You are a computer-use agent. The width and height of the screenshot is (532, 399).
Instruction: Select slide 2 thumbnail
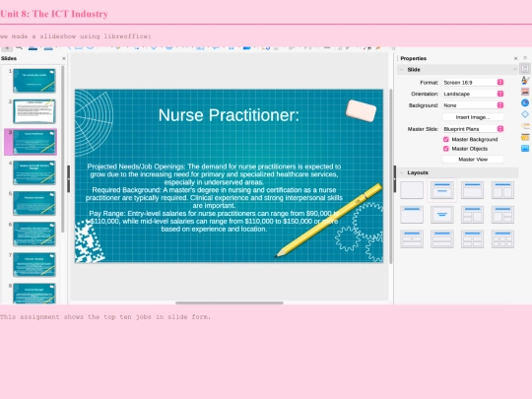34,111
